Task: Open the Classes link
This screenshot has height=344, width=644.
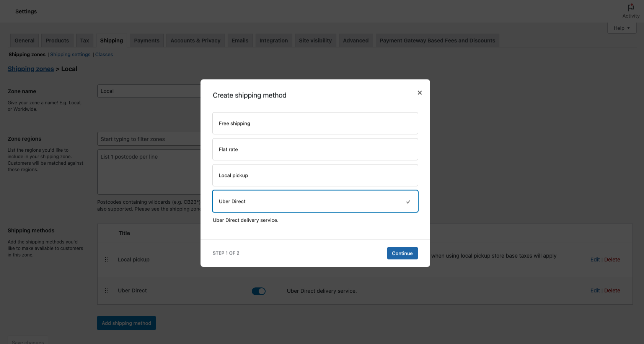Action: 104,54
